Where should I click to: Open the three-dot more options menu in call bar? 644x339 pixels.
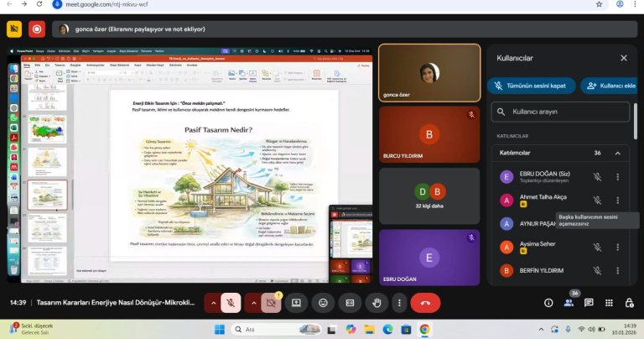click(x=398, y=303)
